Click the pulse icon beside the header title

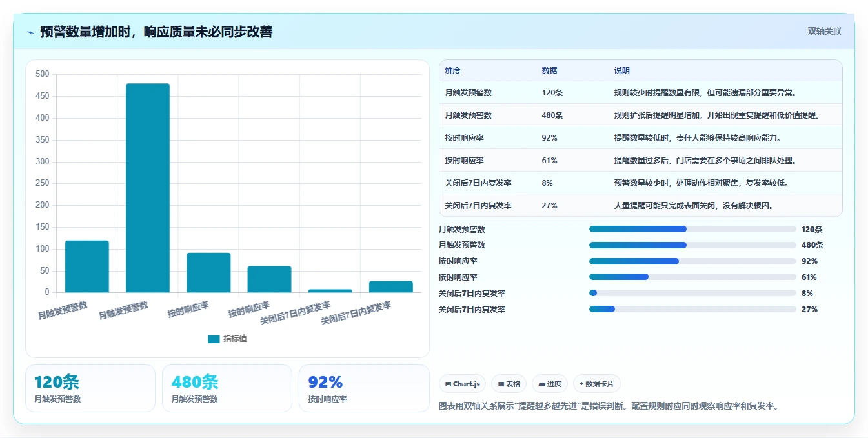[31, 32]
